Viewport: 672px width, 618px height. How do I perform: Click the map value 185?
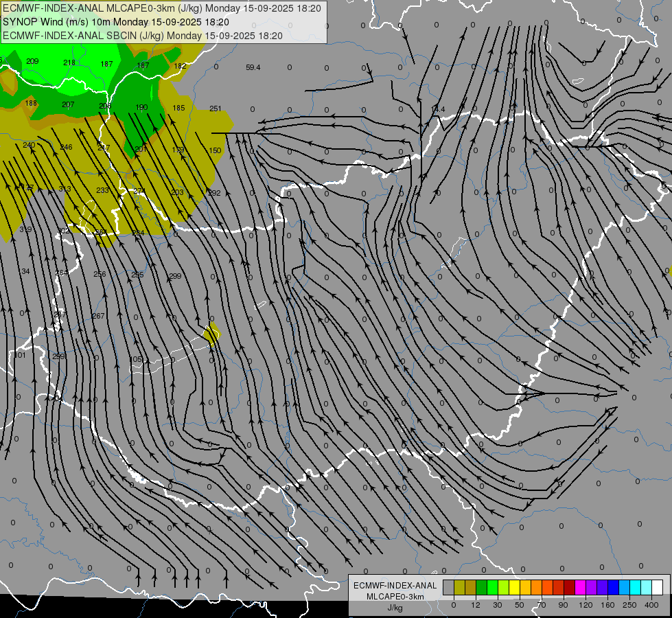178,108
